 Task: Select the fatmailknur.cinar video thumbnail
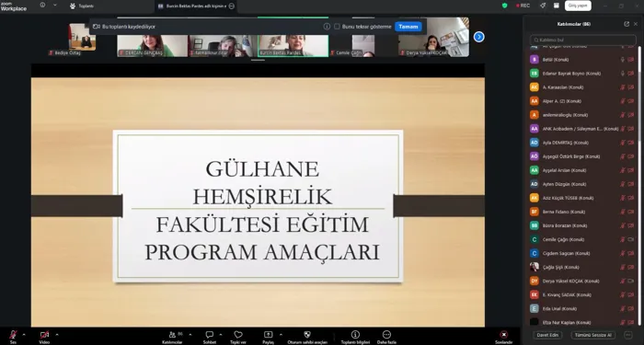click(x=223, y=45)
